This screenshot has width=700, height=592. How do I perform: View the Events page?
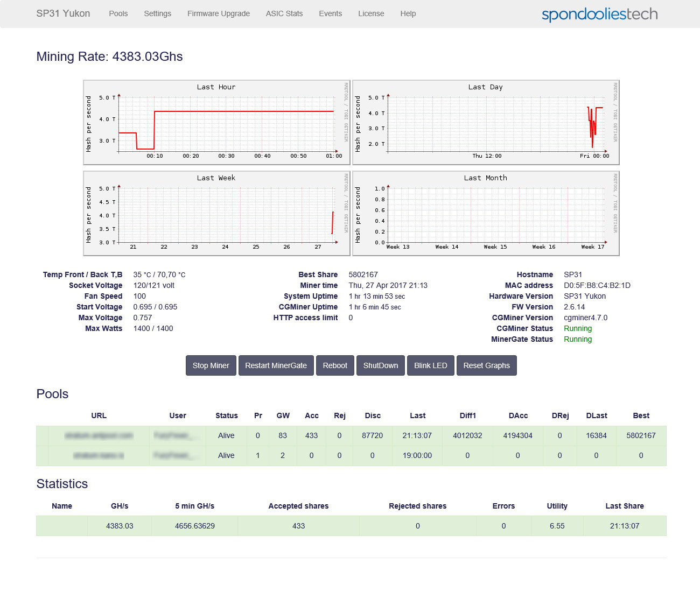tap(330, 13)
